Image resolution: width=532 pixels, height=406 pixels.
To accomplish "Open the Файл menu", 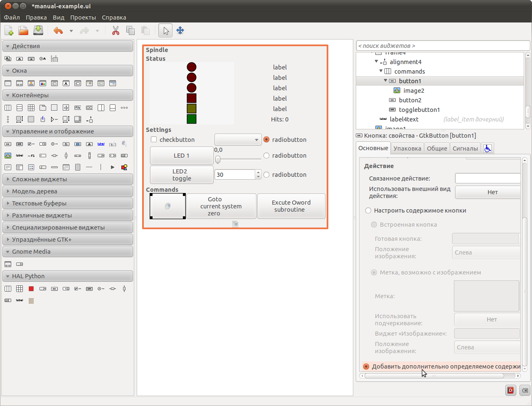I will (x=12, y=17).
